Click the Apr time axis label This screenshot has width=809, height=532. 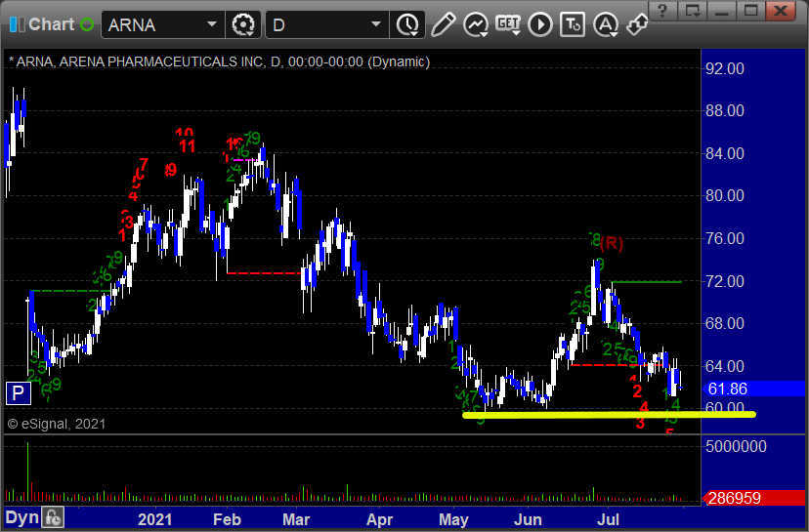380,519
